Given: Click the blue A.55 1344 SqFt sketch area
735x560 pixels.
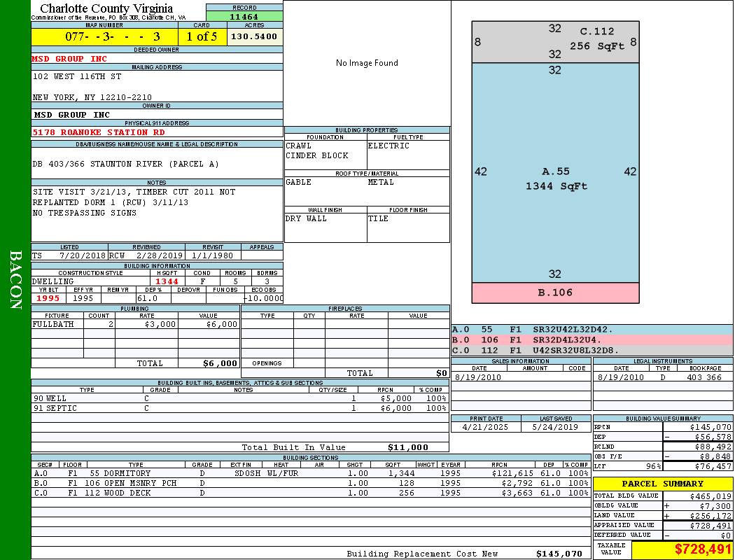Looking at the screenshot, I should point(556,173).
